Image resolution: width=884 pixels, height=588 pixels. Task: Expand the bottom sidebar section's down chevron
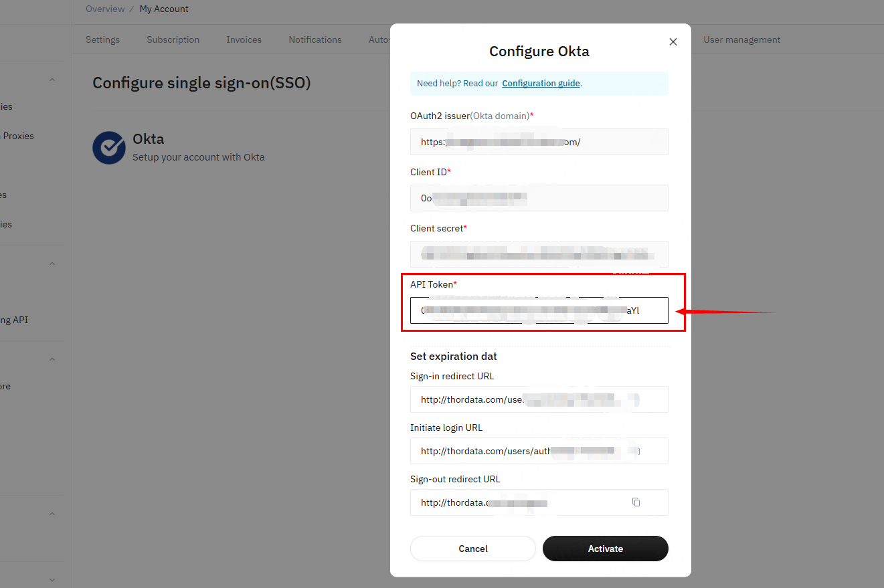tap(52, 579)
